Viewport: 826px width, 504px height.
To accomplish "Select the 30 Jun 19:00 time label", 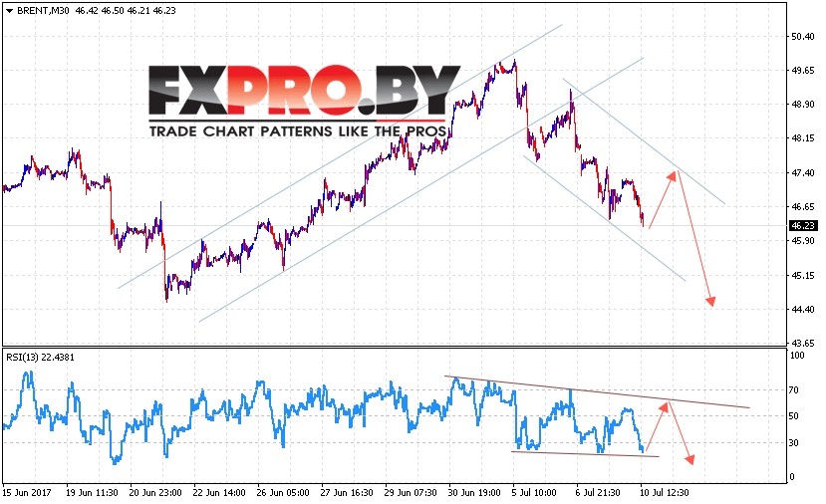I will tap(474, 492).
